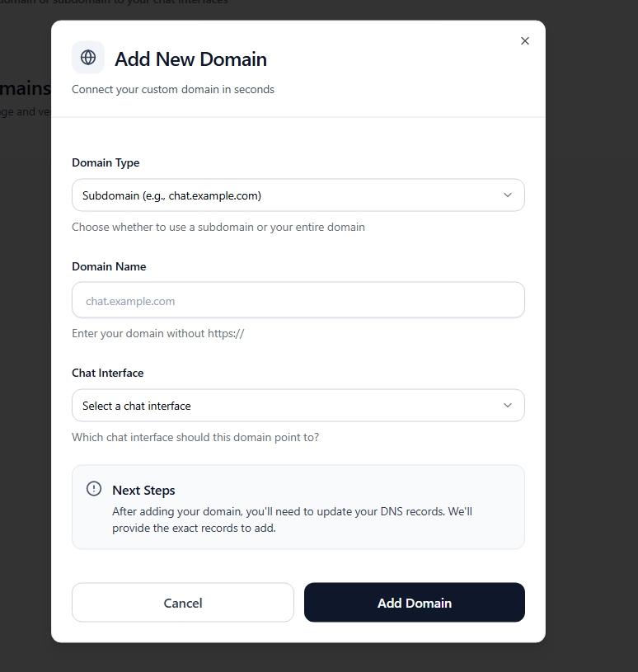Image resolution: width=638 pixels, height=672 pixels.
Task: Click the info icon in Next Steps box
Action: [x=93, y=488]
